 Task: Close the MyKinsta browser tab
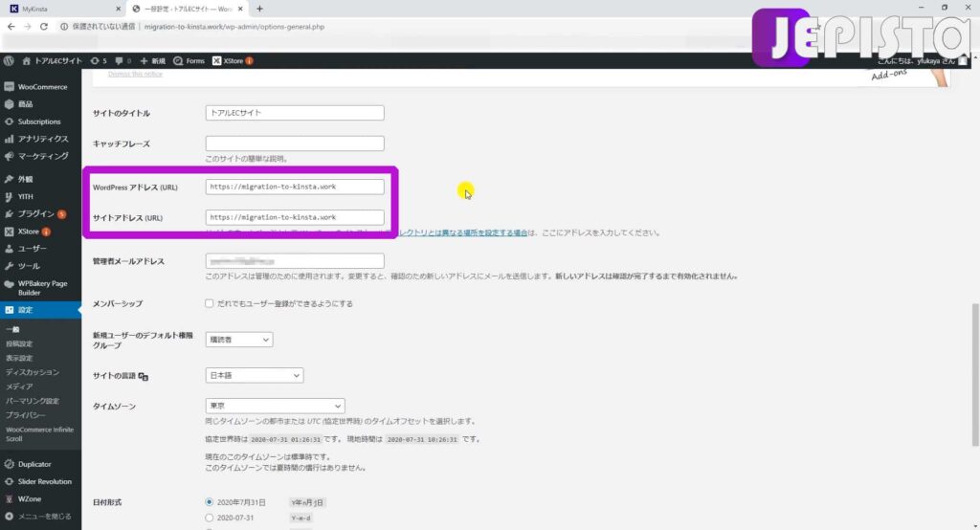[118, 9]
